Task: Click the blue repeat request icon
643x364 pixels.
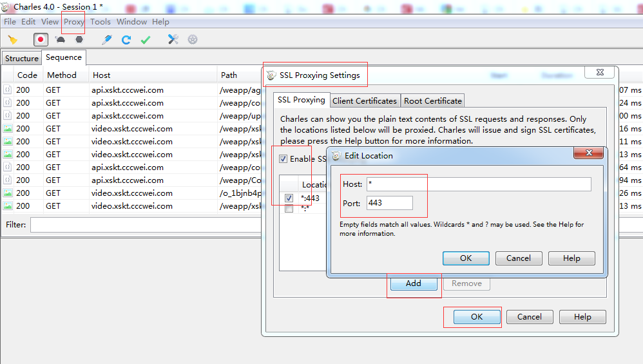Action: coord(126,40)
